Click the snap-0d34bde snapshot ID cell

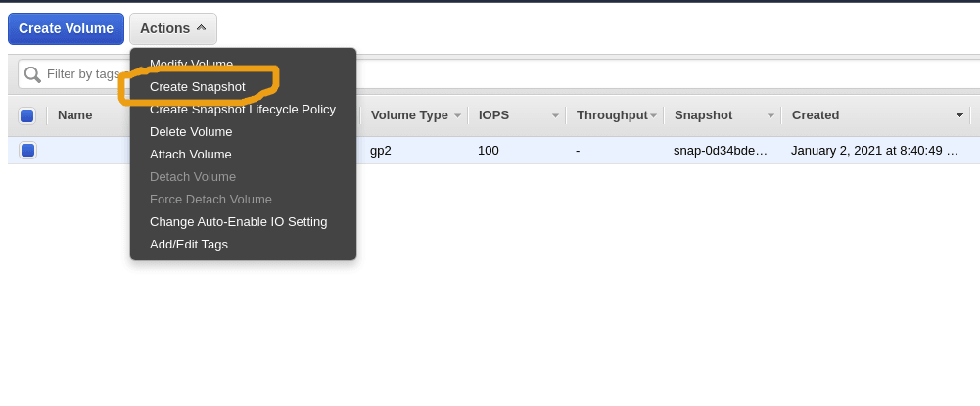(x=720, y=151)
